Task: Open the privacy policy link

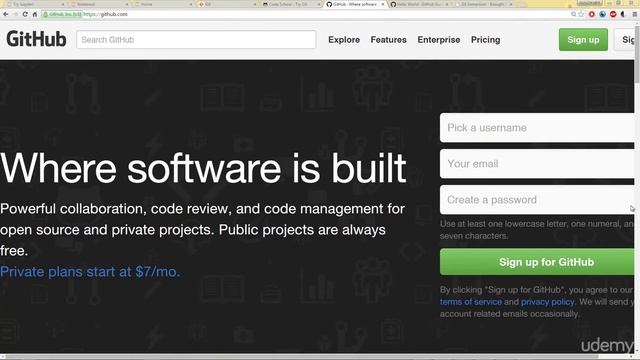Action: click(547, 302)
